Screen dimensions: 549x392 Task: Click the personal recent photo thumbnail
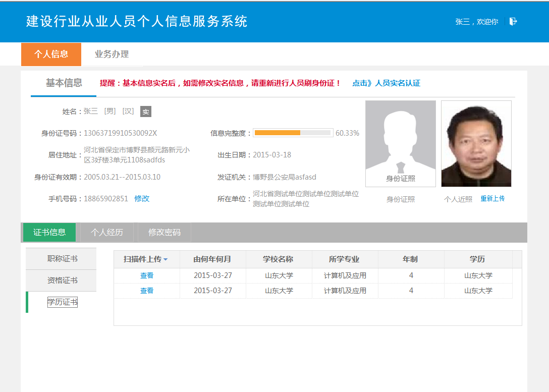(476, 144)
